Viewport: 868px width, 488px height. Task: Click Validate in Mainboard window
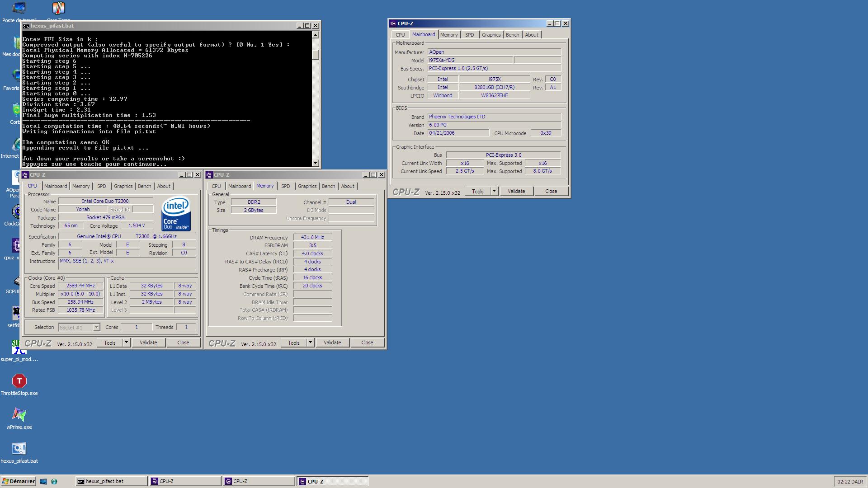click(516, 191)
